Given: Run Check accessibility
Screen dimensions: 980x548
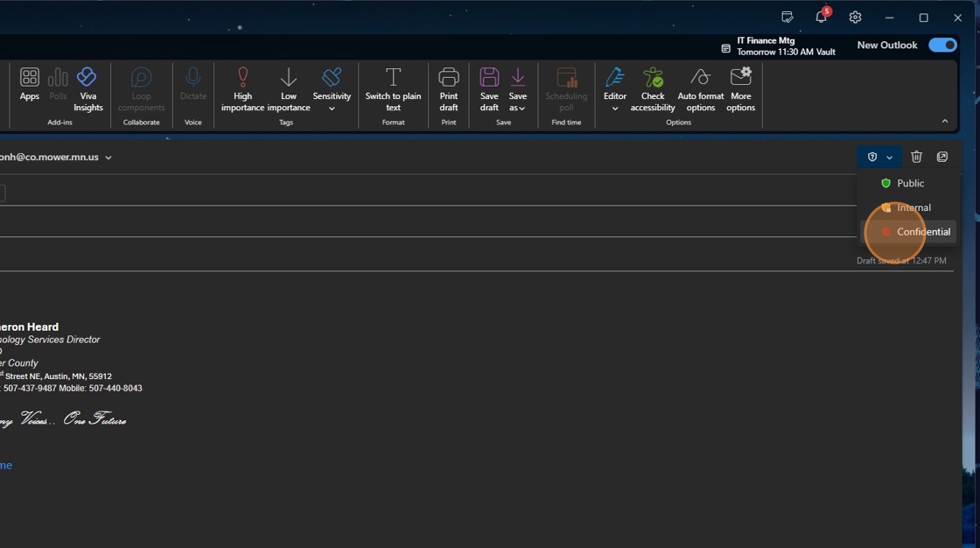Looking at the screenshot, I should (653, 90).
